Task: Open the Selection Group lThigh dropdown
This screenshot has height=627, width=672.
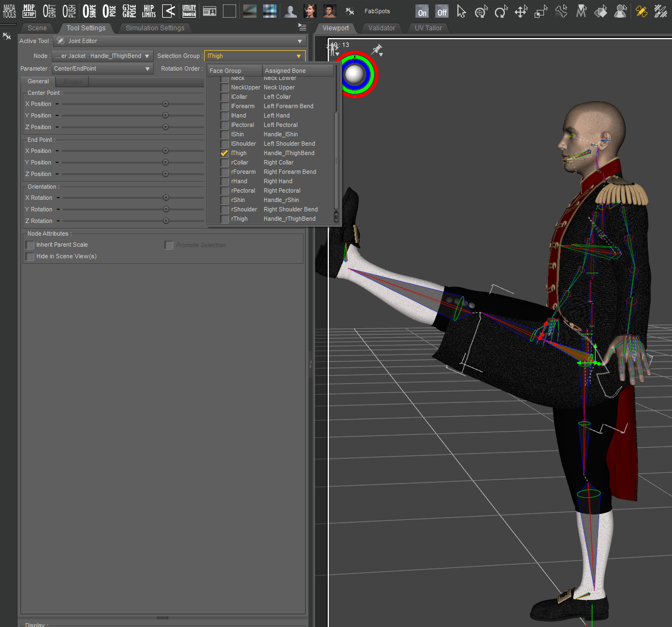Action: [254, 56]
